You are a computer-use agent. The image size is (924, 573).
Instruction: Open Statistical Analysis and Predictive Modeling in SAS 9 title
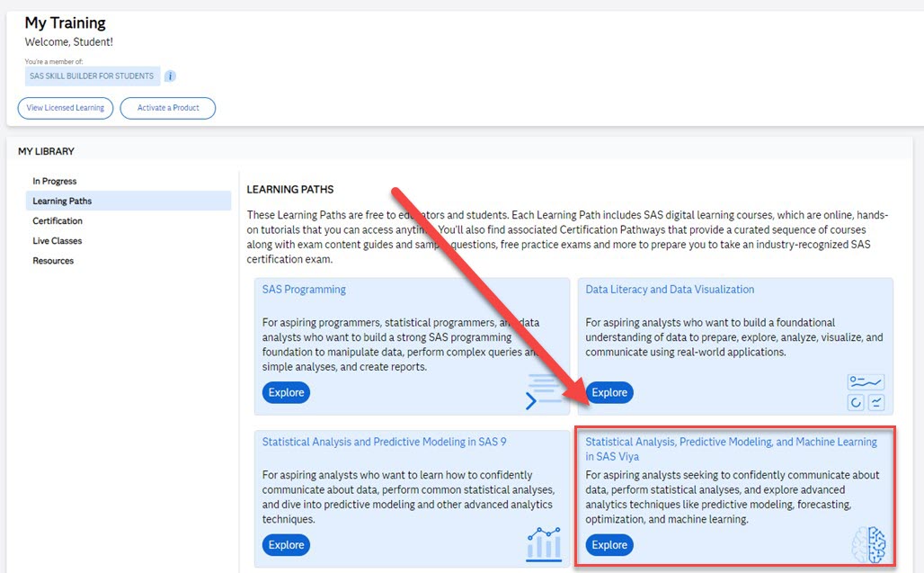tap(384, 442)
